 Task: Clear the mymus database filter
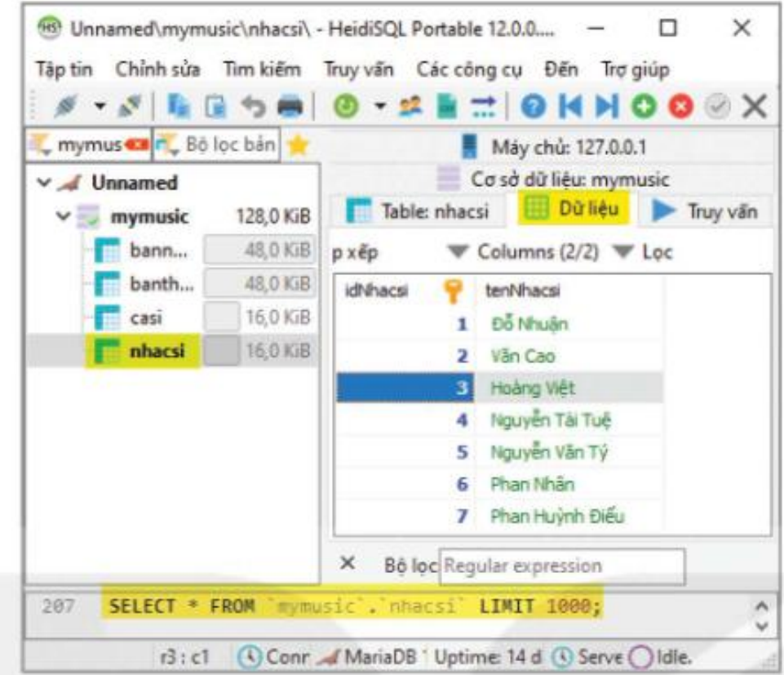(x=136, y=145)
